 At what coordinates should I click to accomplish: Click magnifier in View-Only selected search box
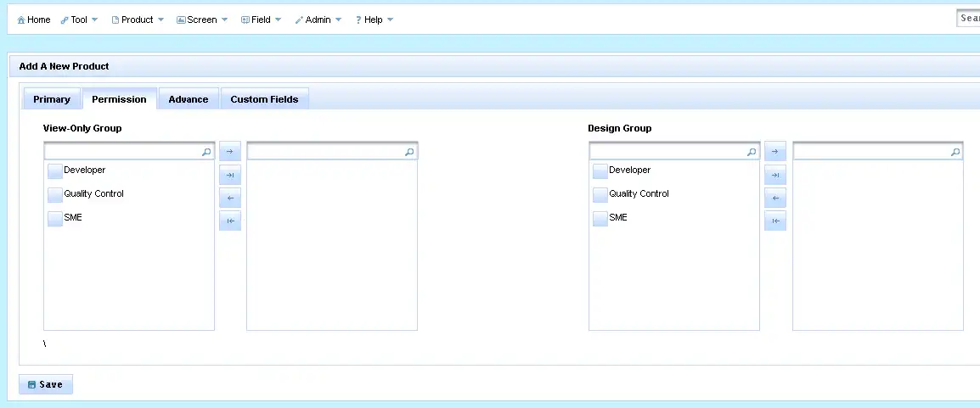[409, 152]
